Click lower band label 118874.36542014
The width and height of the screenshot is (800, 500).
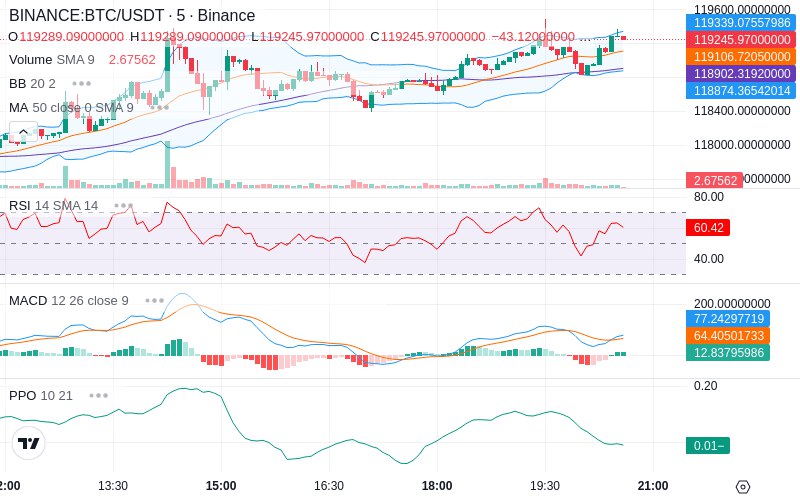pos(741,90)
